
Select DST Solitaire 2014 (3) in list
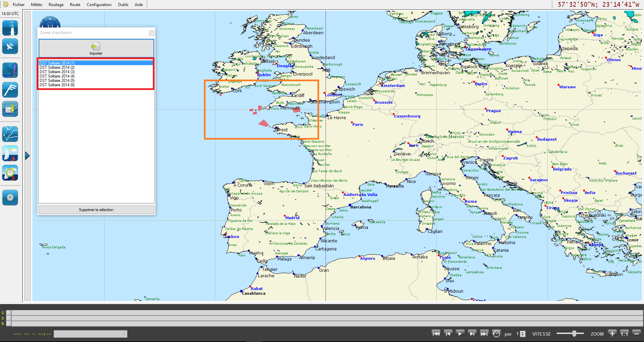[57, 72]
